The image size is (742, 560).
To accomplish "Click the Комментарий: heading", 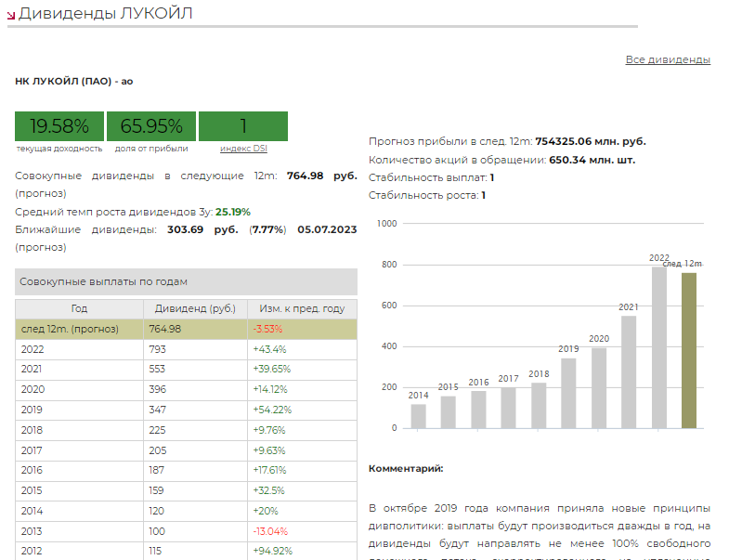I will (406, 469).
